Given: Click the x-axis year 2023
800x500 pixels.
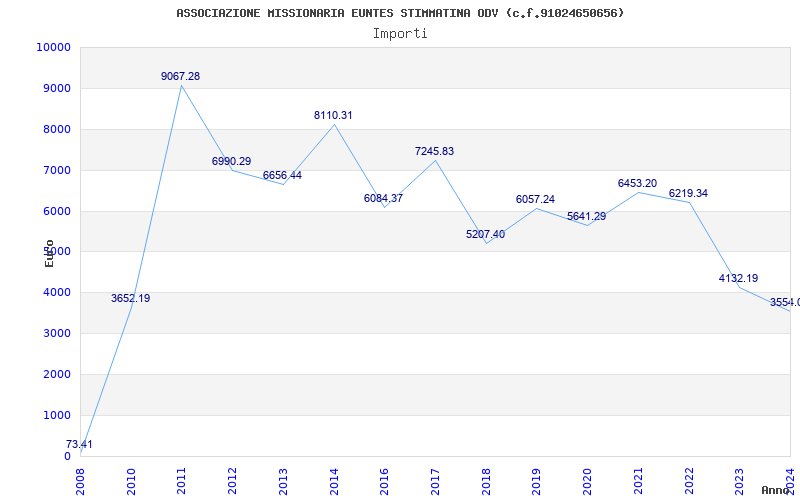Looking at the screenshot, I should point(739,481).
